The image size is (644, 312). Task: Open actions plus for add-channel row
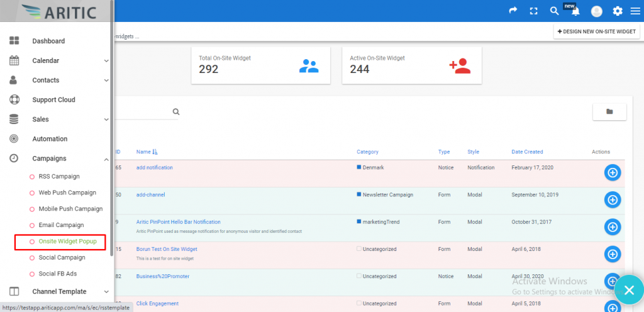[613, 199]
